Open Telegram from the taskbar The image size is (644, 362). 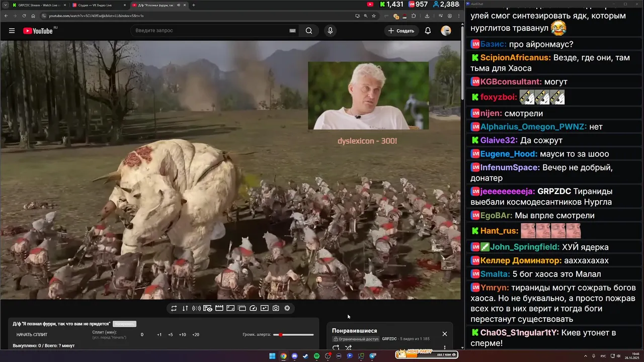click(x=372, y=356)
